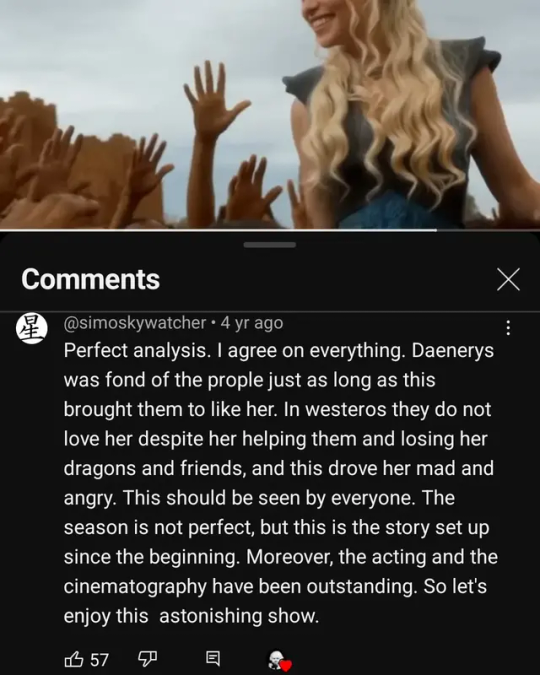Click the creator heart badge icon
The width and height of the screenshot is (540, 675).
click(x=279, y=660)
